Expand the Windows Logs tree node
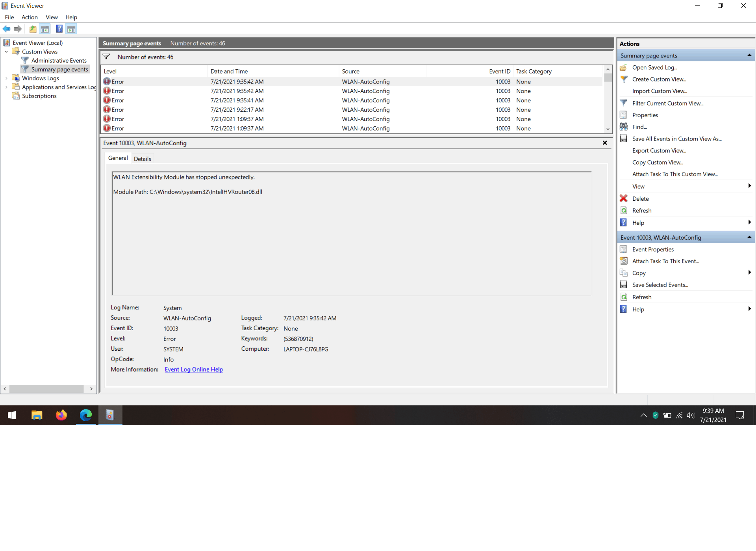Viewport: 756px width, 551px height. 6,78
